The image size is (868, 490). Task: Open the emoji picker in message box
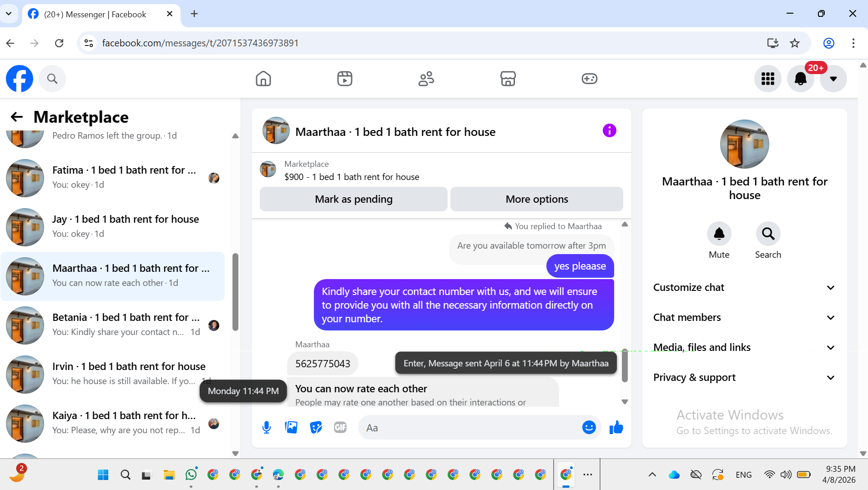[x=589, y=428]
